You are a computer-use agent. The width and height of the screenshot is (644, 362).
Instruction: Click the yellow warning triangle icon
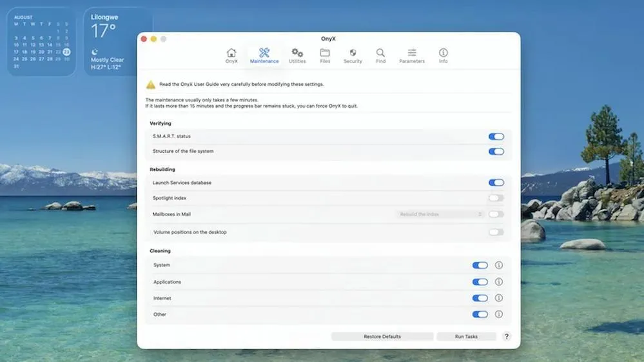point(151,85)
